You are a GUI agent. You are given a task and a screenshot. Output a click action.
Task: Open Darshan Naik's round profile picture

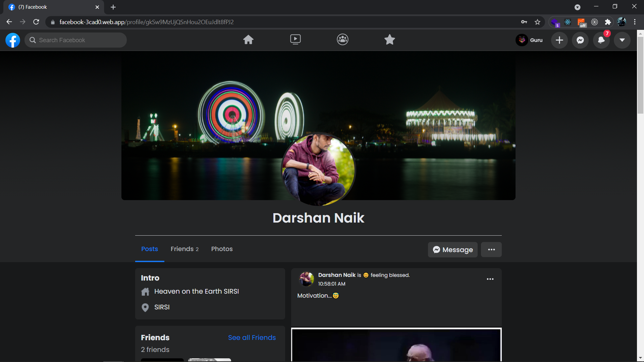tap(318, 169)
